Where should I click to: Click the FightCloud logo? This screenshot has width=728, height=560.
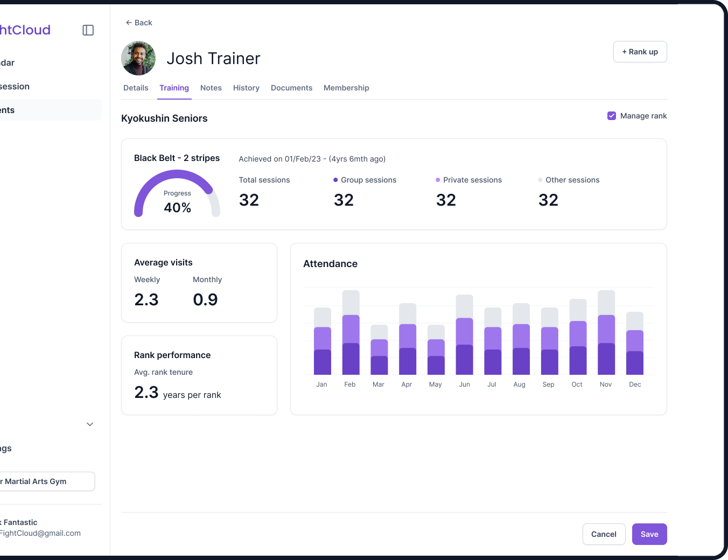click(x=25, y=30)
